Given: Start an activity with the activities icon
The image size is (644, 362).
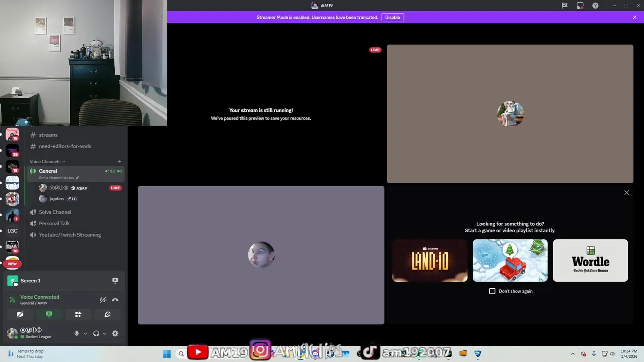Looking at the screenshot, I should pos(78,314).
